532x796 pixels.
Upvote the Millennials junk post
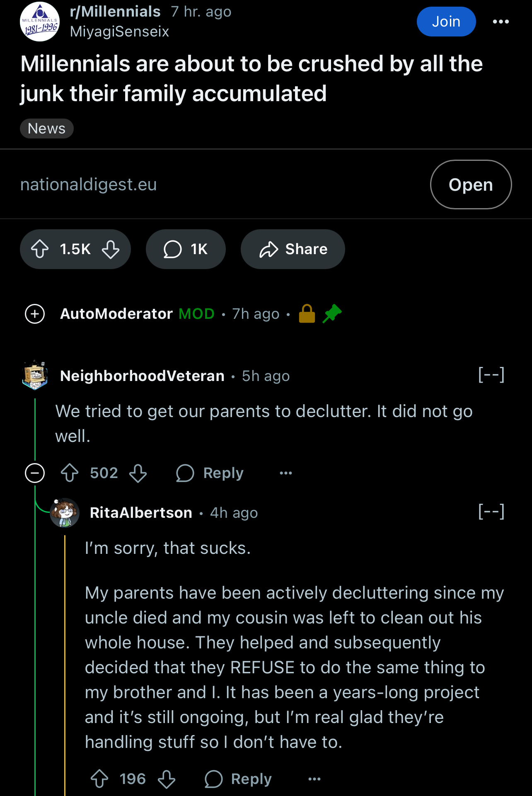click(x=40, y=249)
